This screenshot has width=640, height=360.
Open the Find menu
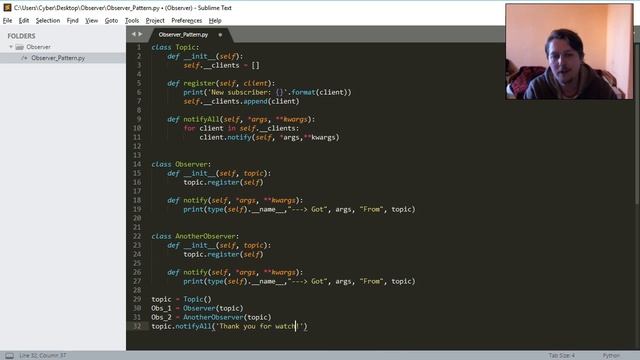pos(72,20)
